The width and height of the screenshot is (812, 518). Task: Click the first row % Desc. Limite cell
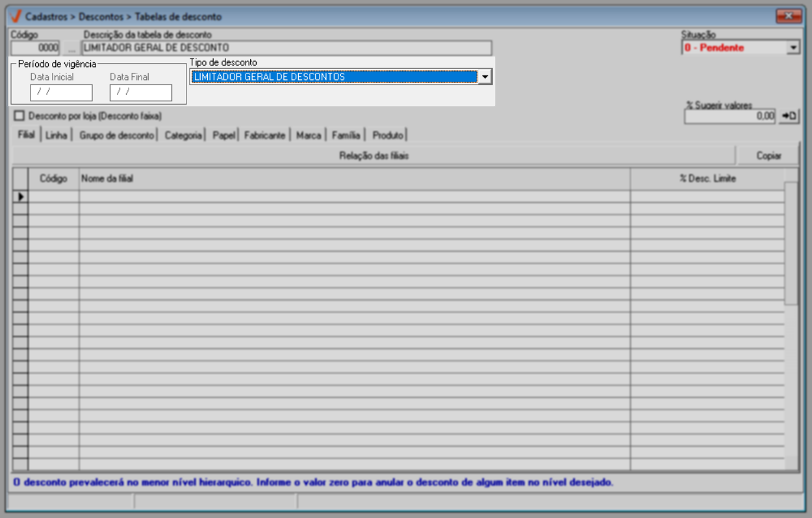(x=707, y=196)
